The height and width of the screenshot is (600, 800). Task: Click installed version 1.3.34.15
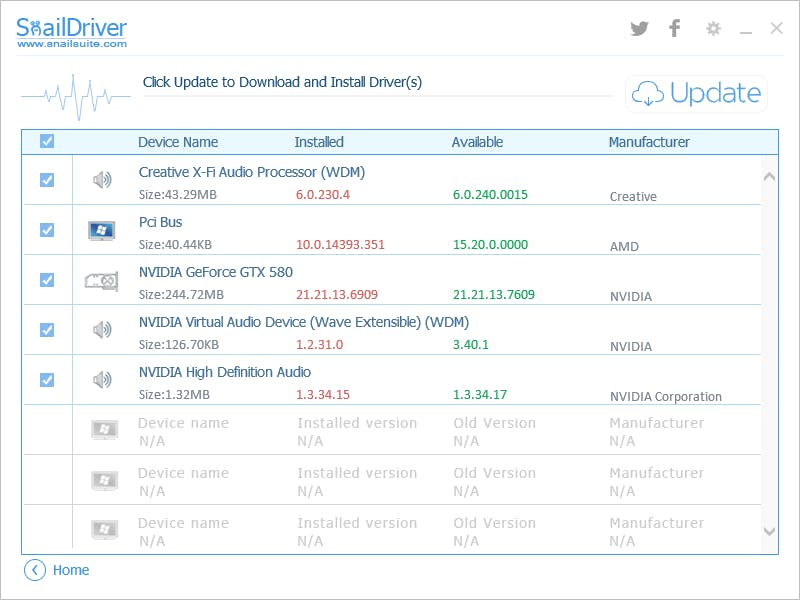323,394
